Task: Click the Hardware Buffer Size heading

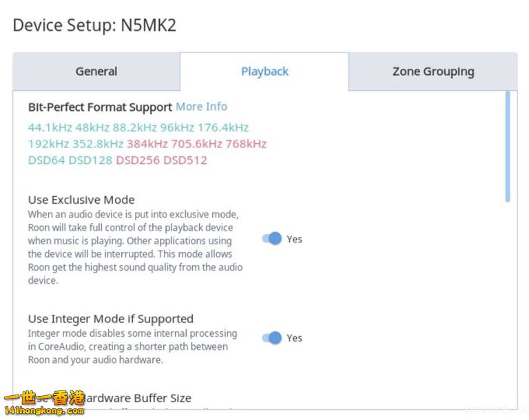Action: tap(138, 398)
